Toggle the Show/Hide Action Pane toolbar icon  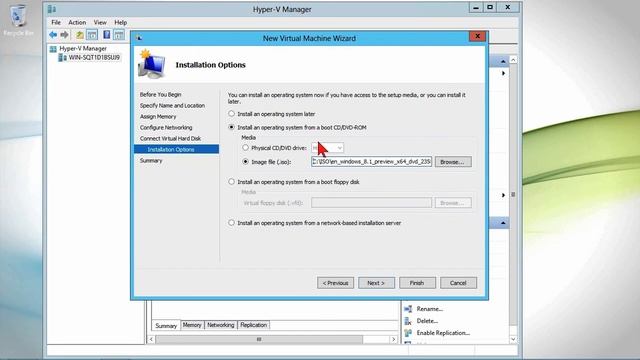119,35
